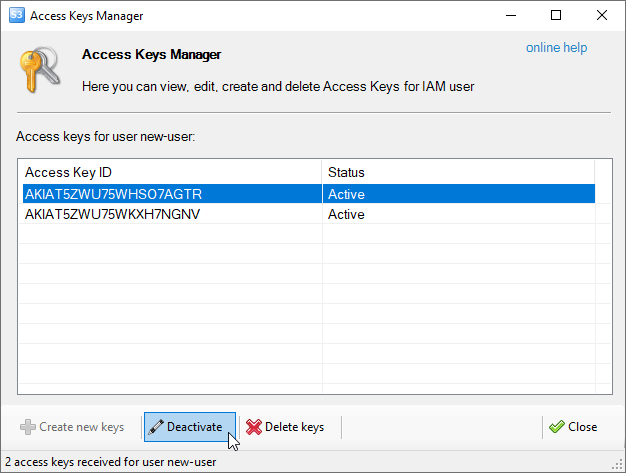Click Active status of key ending NGNV
The width and height of the screenshot is (626, 473).
point(346,214)
